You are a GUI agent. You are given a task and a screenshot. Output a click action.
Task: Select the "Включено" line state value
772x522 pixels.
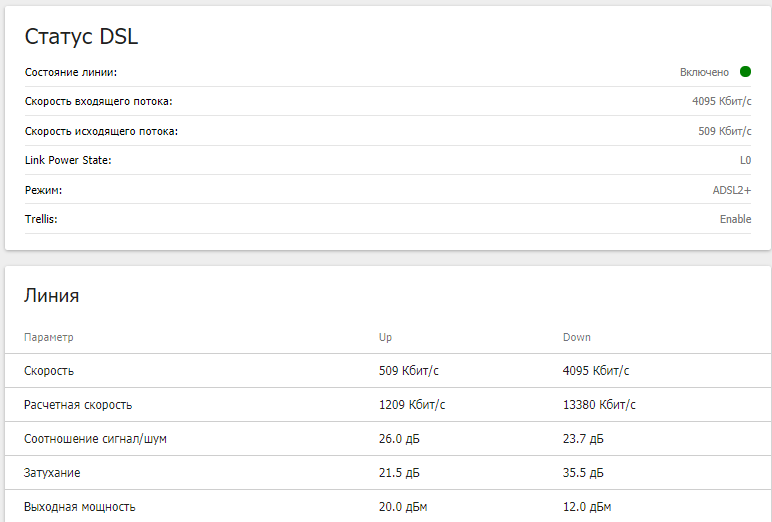tap(704, 72)
